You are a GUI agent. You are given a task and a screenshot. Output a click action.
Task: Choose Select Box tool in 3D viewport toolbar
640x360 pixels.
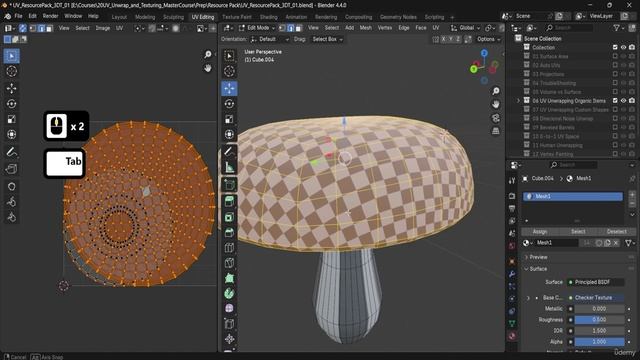229,56
